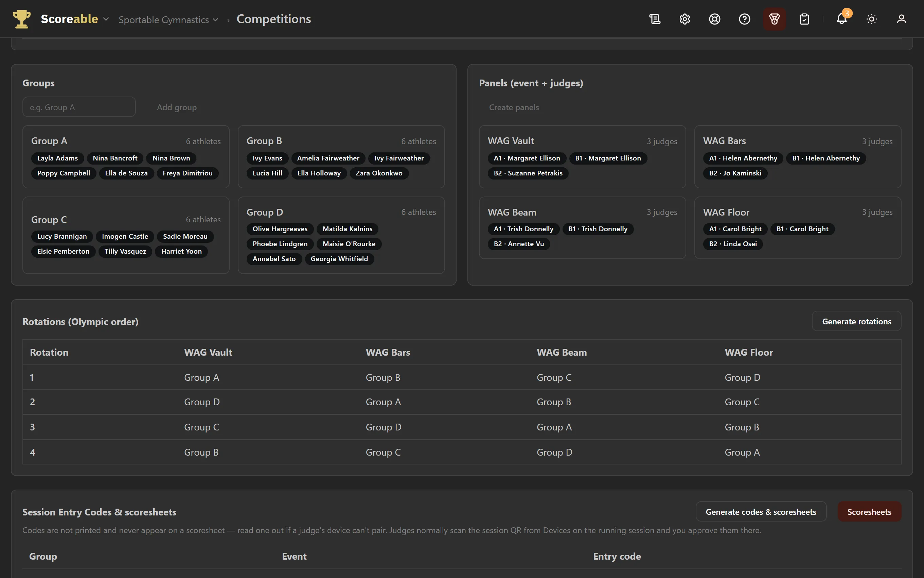
Task: Click the Event column header in codes table
Action: 294,556
